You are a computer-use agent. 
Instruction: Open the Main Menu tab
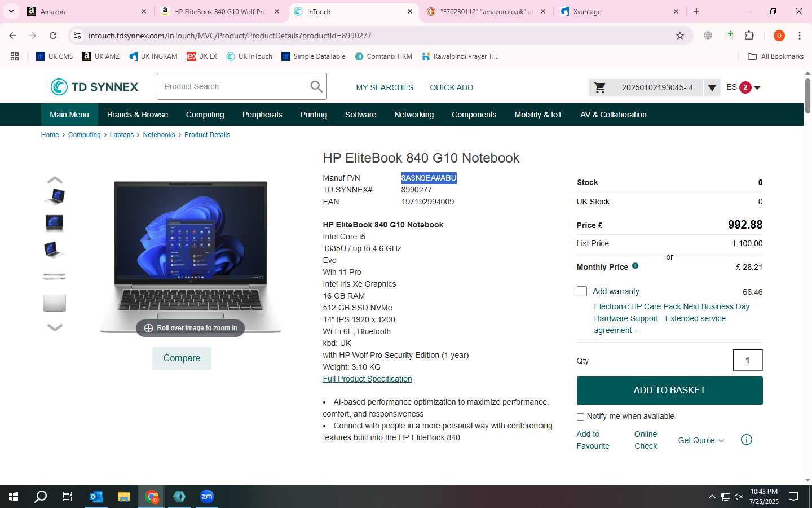[69, 115]
